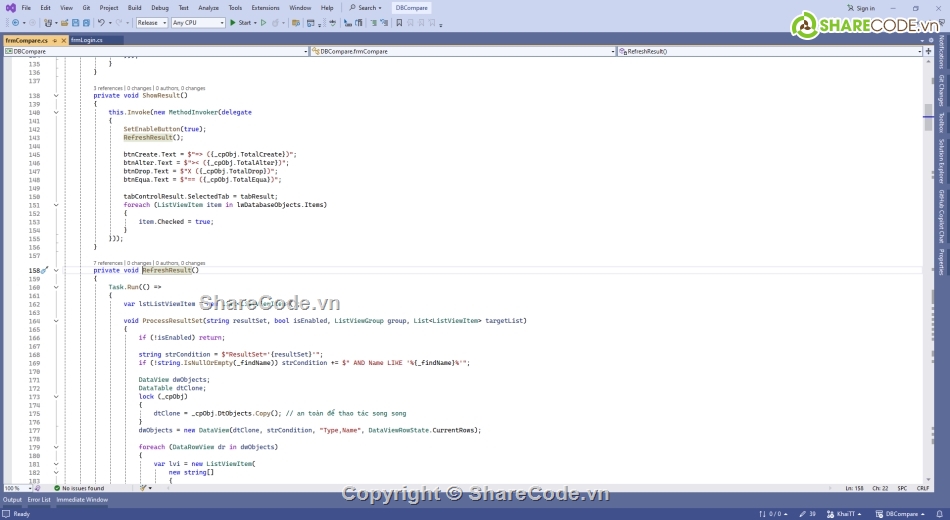950x520 pixels.
Task: Click the Hot Reload flame icon
Action: (276, 22)
